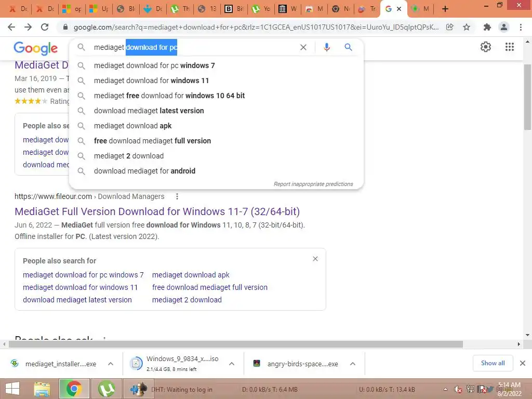Clear the Google search box text
Viewport: 532px width, 399px height.
pyautogui.click(x=303, y=47)
